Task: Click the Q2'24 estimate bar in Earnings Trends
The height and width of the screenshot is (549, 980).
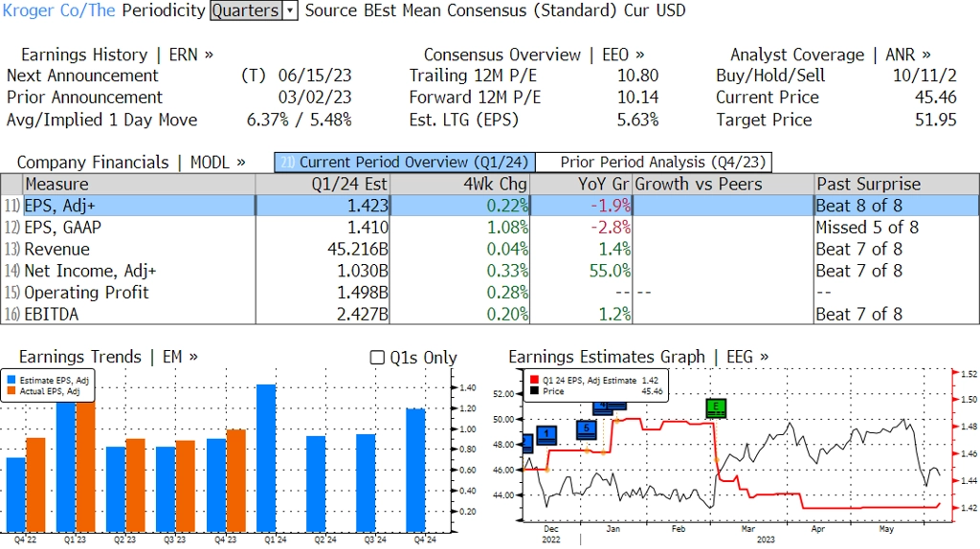Action: (316, 484)
